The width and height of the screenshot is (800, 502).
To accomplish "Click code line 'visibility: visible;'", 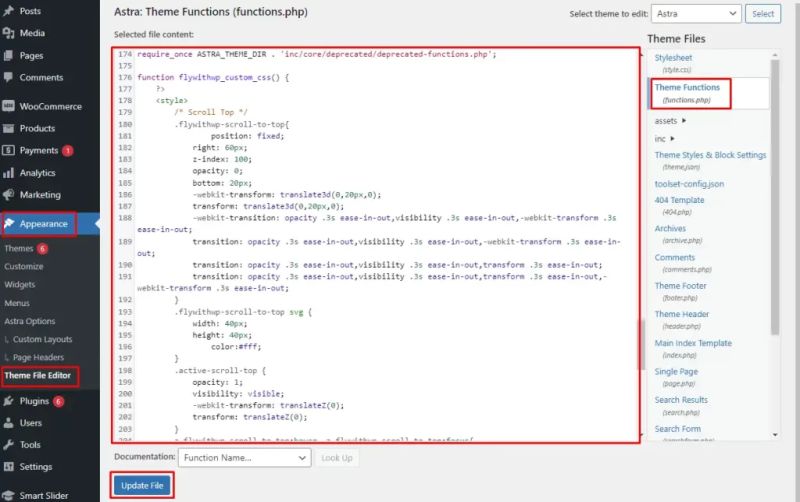I will click(238, 394).
